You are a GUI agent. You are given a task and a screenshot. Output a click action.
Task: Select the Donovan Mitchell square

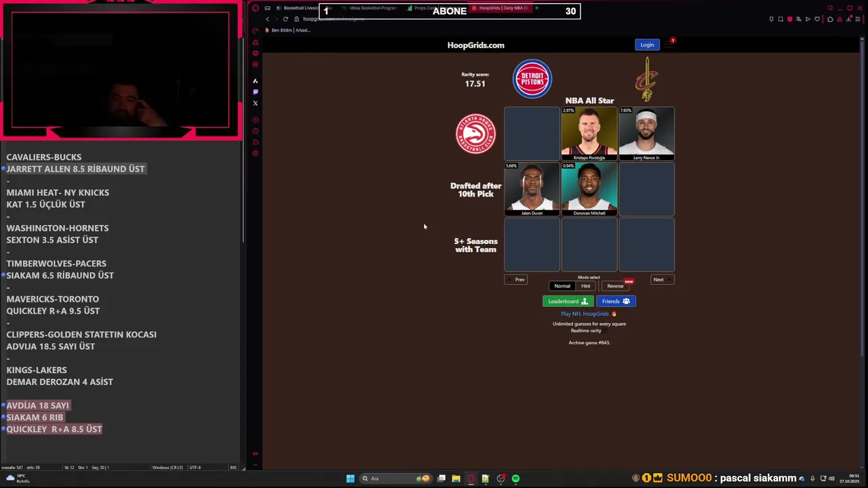click(589, 189)
